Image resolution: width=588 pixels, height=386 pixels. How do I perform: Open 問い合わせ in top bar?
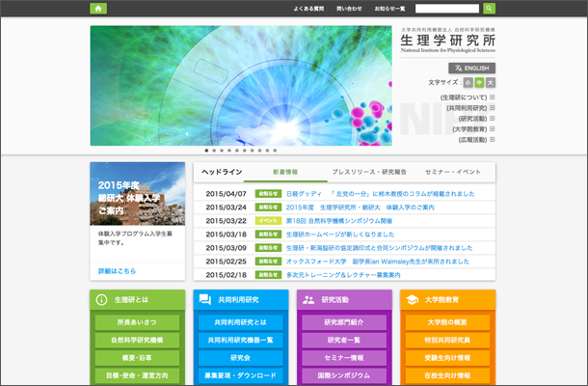click(x=349, y=9)
